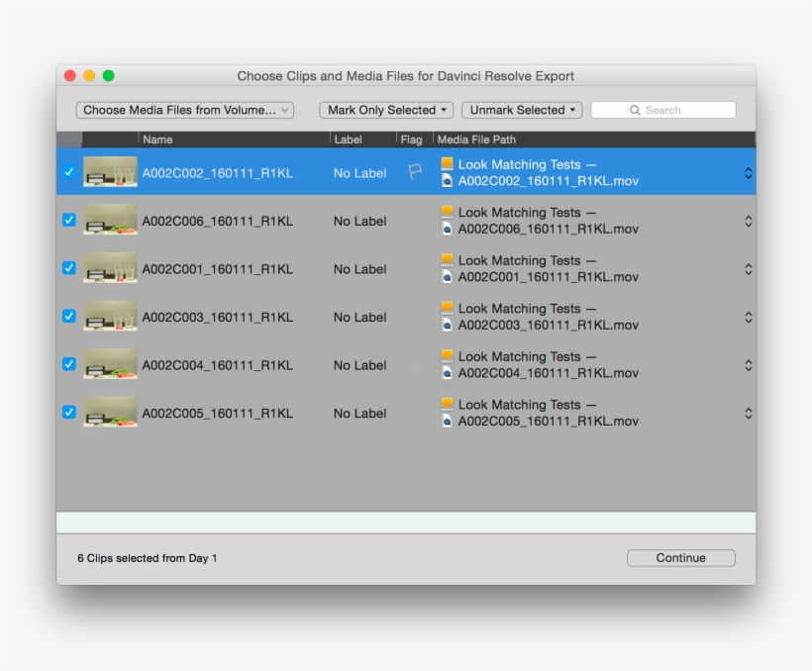The height and width of the screenshot is (671, 812).
Task: Click the movie file icon for A002C002_160111_R1KL.mov
Action: click(x=448, y=181)
